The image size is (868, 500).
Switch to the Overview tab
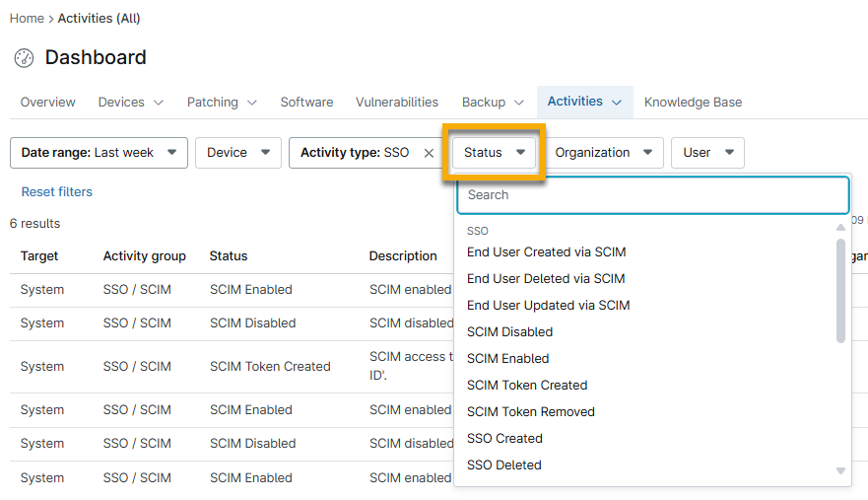pyautogui.click(x=47, y=103)
